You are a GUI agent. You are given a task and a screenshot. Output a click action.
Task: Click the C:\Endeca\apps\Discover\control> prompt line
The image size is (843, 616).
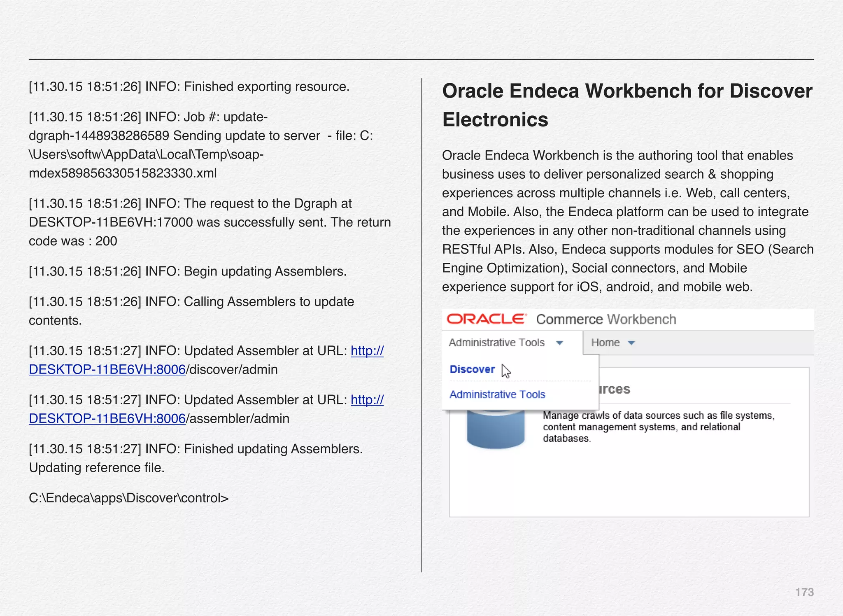[x=128, y=498]
